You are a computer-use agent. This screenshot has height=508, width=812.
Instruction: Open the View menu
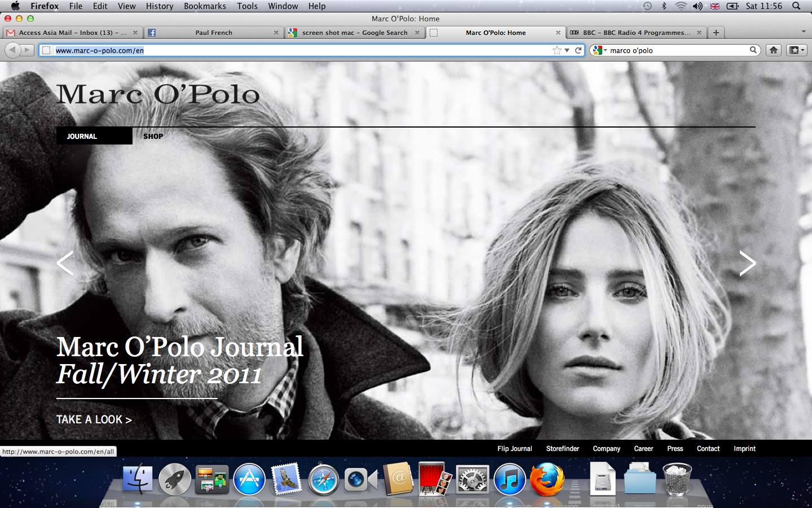click(x=126, y=6)
